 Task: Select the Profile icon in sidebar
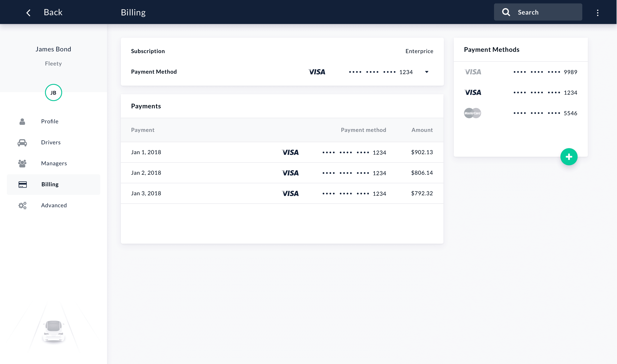click(22, 121)
